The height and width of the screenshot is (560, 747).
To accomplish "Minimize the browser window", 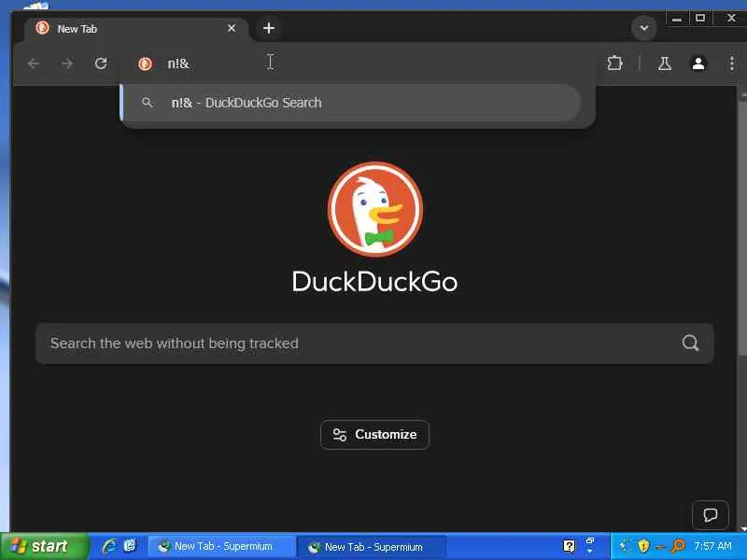I will (x=677, y=19).
